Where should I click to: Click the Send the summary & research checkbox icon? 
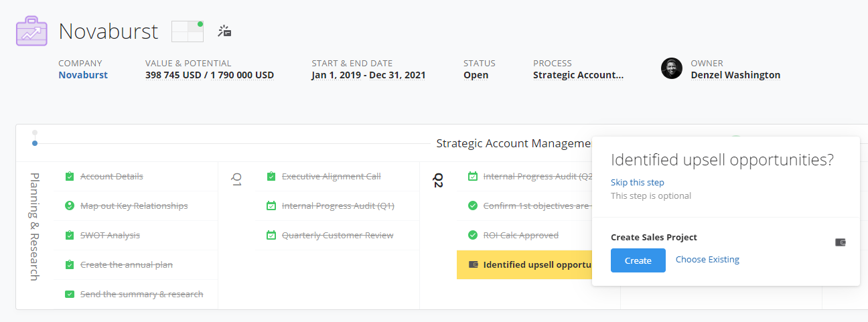tap(70, 295)
